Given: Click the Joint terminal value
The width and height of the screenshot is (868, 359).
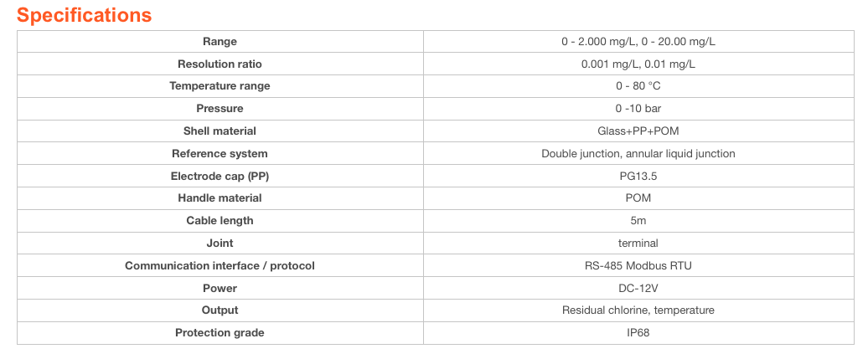Looking at the screenshot, I should (638, 244).
